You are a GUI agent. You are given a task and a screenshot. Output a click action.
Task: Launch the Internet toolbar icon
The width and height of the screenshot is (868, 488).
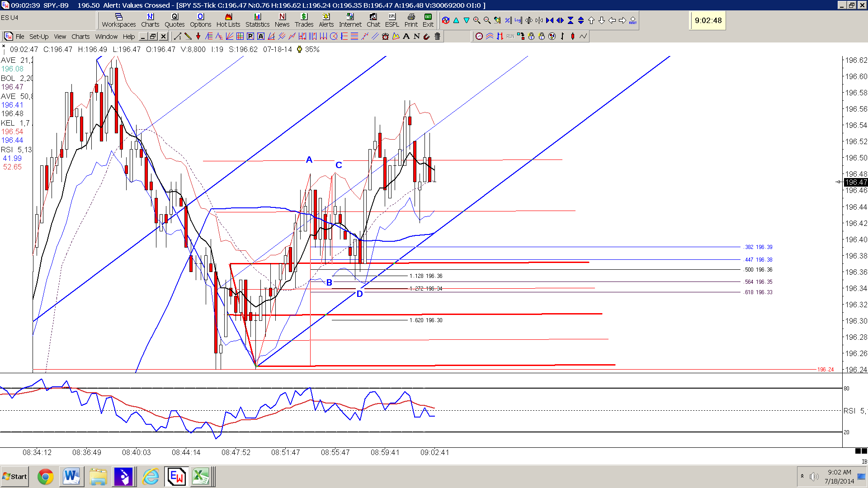(350, 20)
